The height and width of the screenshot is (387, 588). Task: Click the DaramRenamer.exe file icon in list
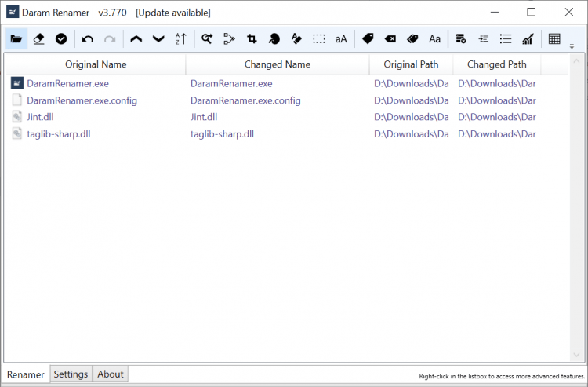(17, 83)
